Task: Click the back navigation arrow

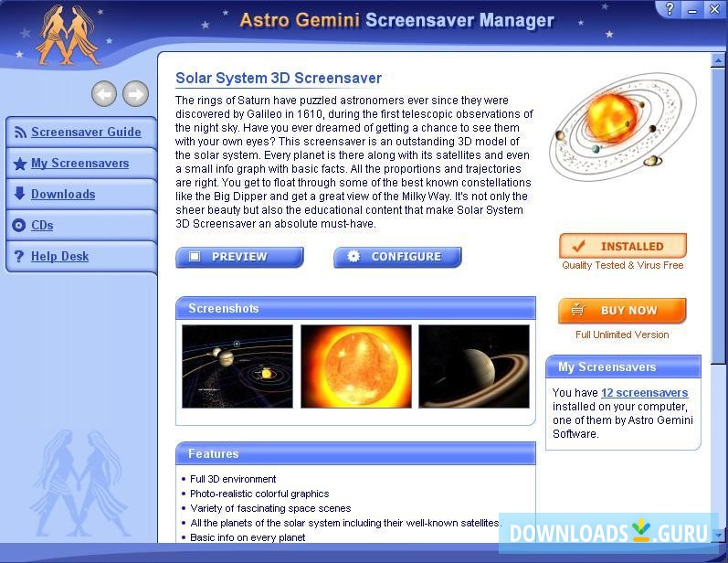Action: 104,94
